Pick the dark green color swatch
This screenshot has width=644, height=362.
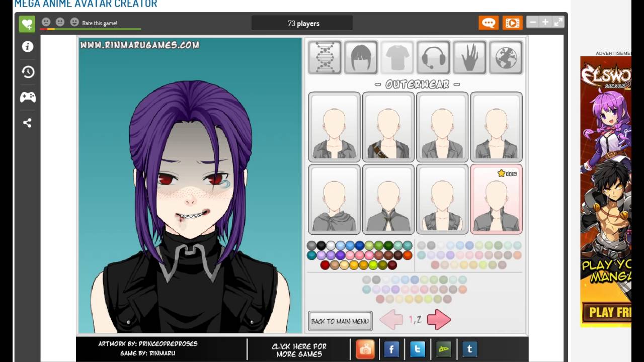(388, 245)
